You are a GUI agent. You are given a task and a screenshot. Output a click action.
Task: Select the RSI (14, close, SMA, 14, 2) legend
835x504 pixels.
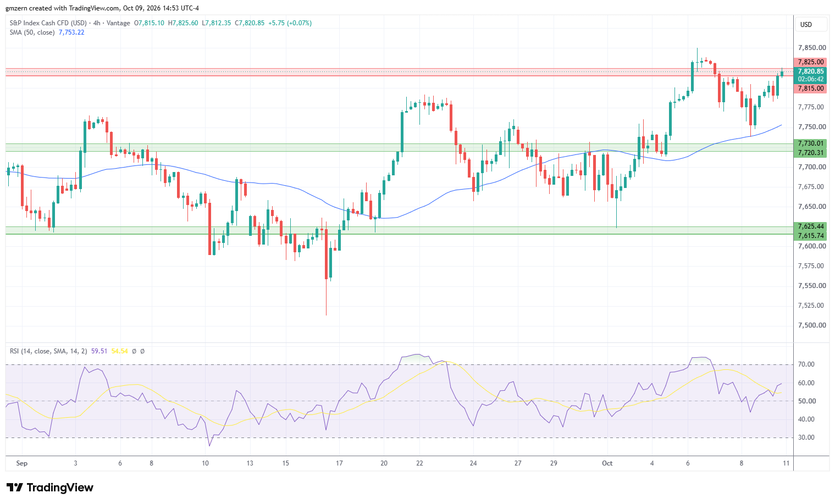pos(48,351)
